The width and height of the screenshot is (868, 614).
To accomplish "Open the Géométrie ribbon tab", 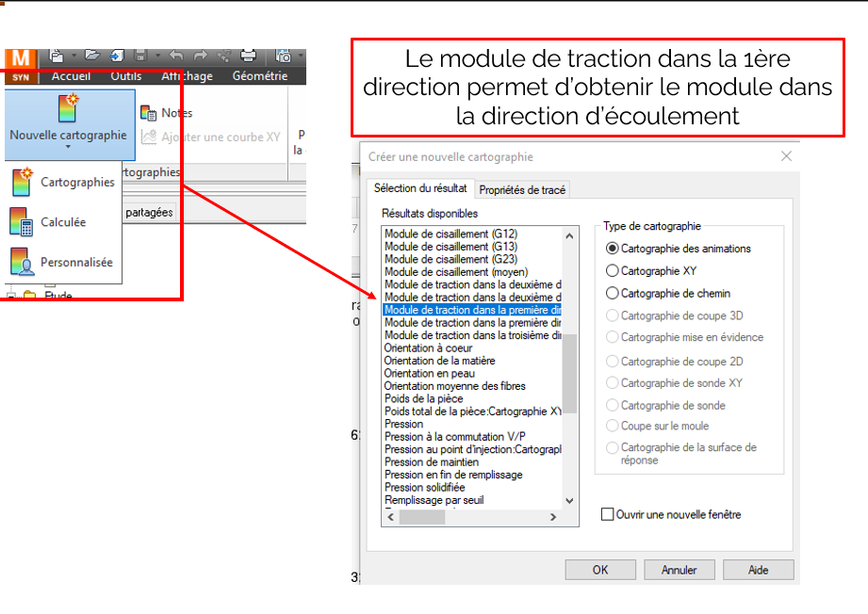I will [260, 75].
